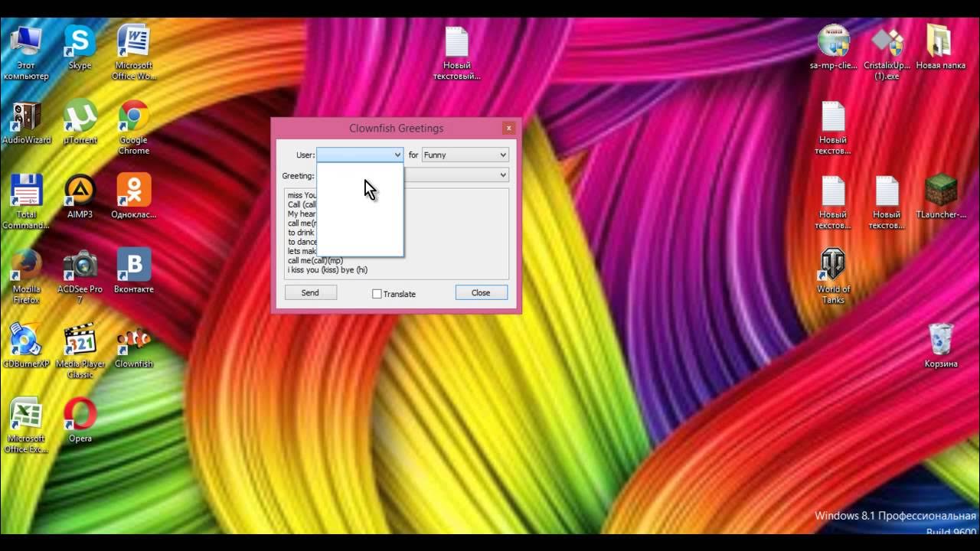The height and width of the screenshot is (551, 980).
Task: Send the selected greeting
Action: (x=310, y=292)
